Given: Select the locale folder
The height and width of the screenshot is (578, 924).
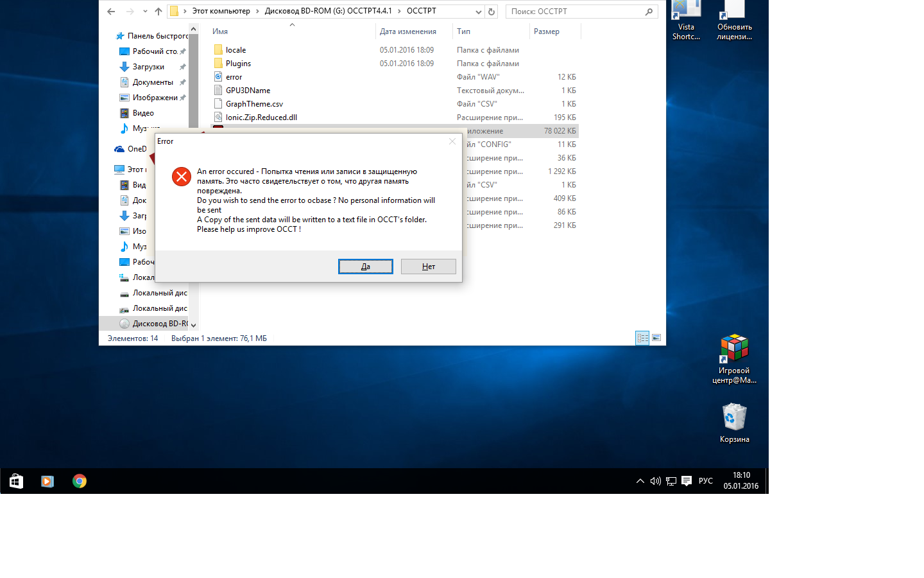Looking at the screenshot, I should point(235,50).
